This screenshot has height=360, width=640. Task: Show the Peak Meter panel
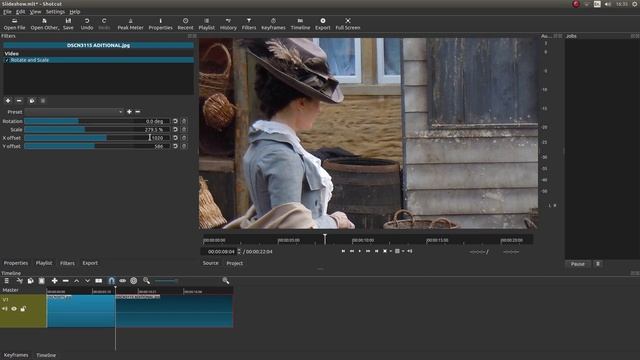(130, 24)
